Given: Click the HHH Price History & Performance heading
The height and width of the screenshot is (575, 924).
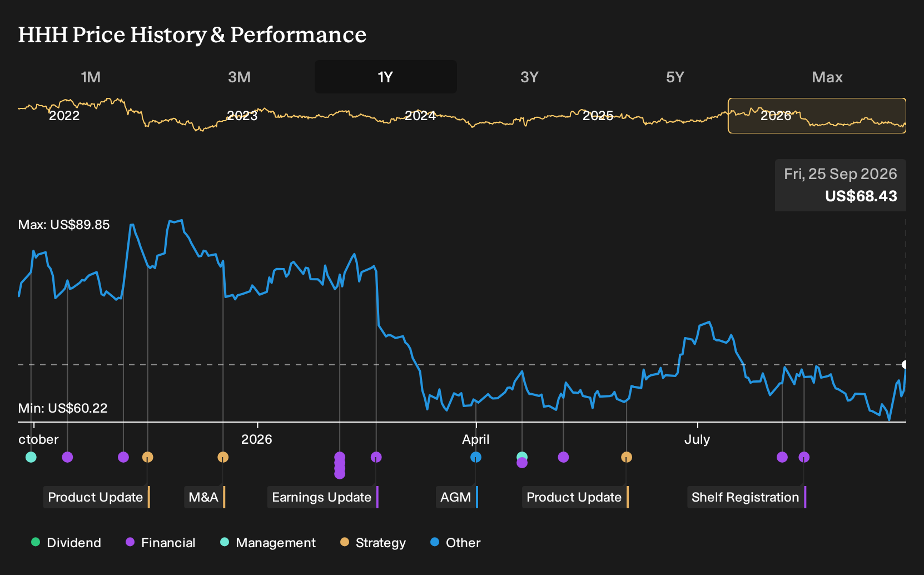Looking at the screenshot, I should click(x=192, y=34).
